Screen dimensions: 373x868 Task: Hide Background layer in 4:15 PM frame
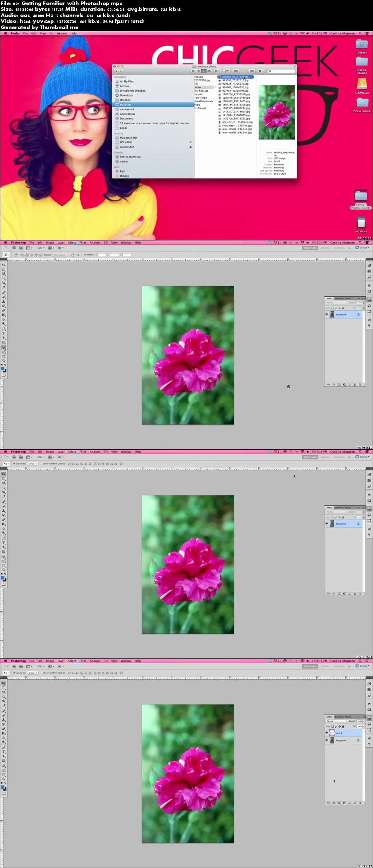pos(327,523)
